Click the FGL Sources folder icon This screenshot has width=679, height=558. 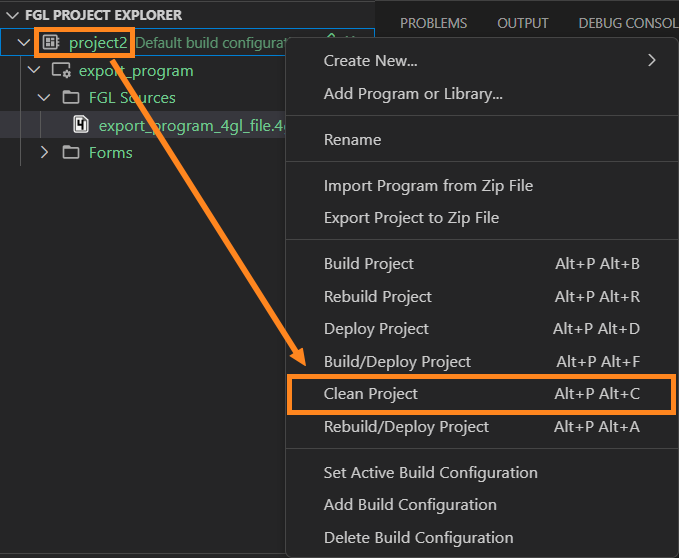[70, 98]
